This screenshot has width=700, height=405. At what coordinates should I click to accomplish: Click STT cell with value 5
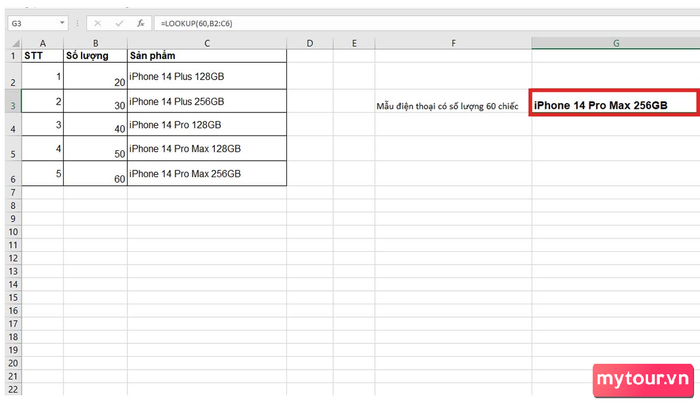(x=42, y=173)
